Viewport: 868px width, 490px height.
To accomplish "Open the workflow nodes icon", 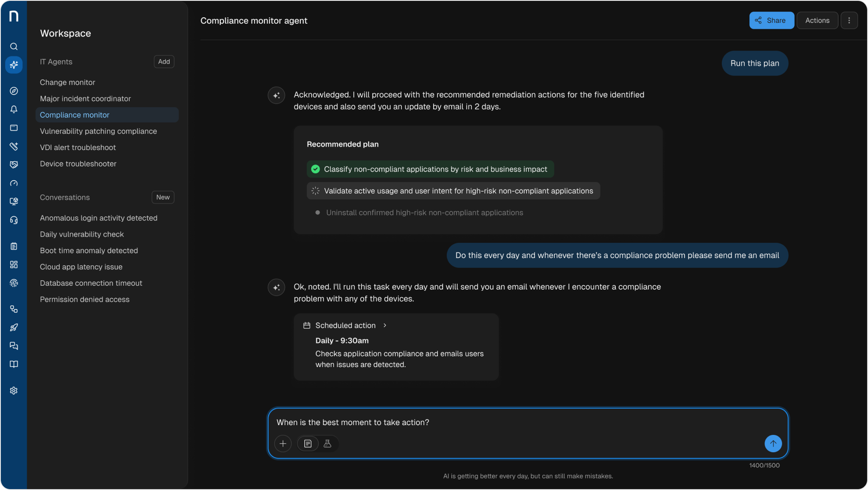I will [14, 309].
